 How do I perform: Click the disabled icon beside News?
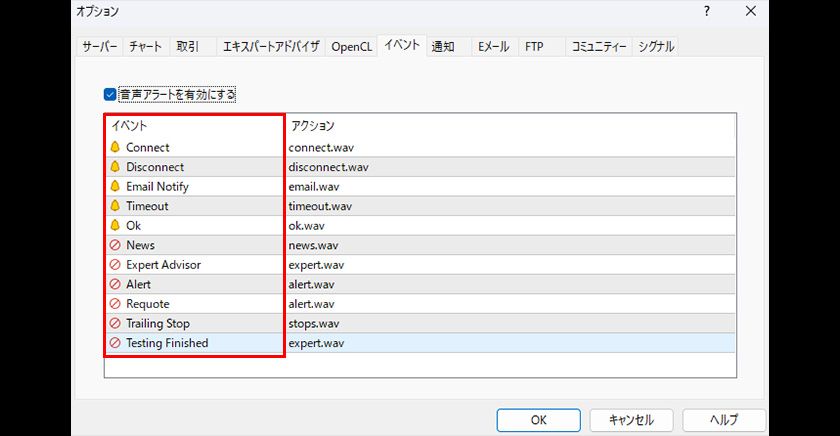pyautogui.click(x=115, y=245)
